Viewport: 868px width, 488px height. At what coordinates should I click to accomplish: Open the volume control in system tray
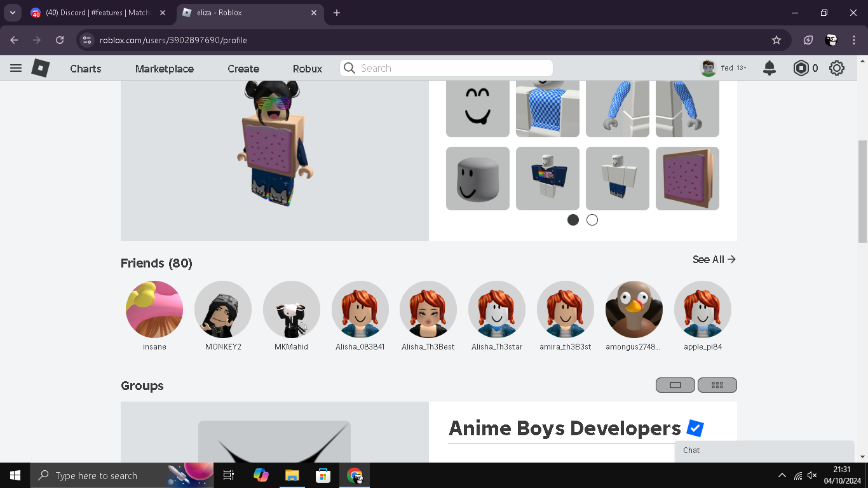[x=812, y=475]
